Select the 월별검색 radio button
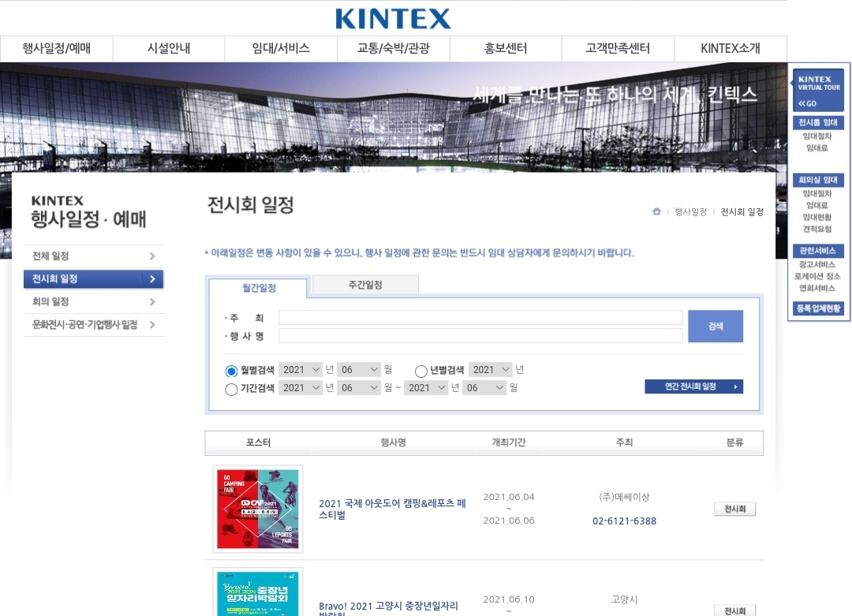The image size is (852, 616). click(231, 371)
